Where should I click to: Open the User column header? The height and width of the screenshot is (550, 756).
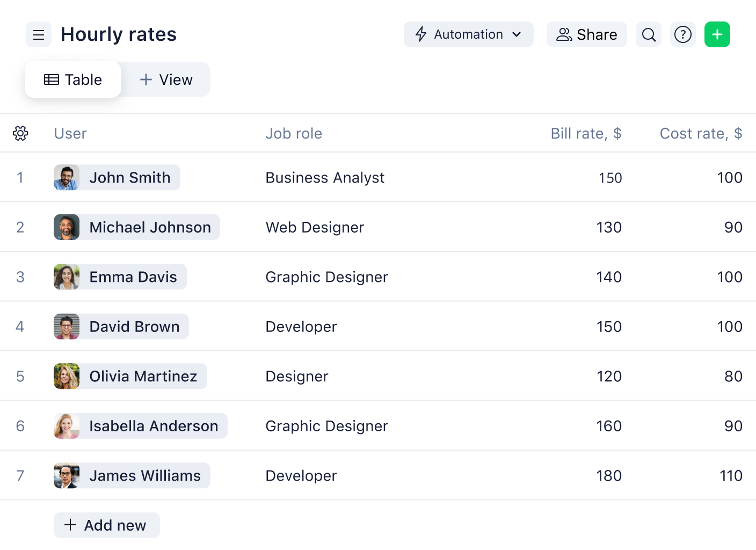[70, 133]
